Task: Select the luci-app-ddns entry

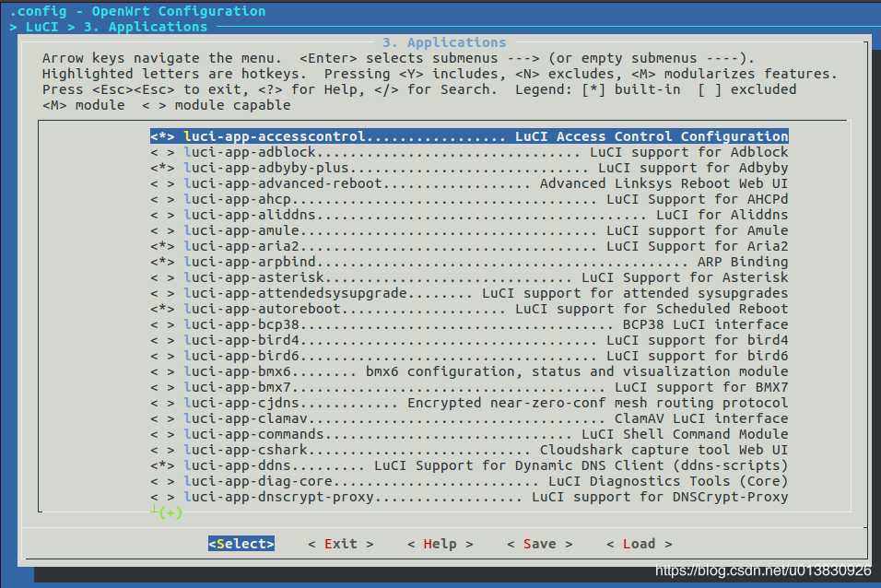Action: pos(469,466)
